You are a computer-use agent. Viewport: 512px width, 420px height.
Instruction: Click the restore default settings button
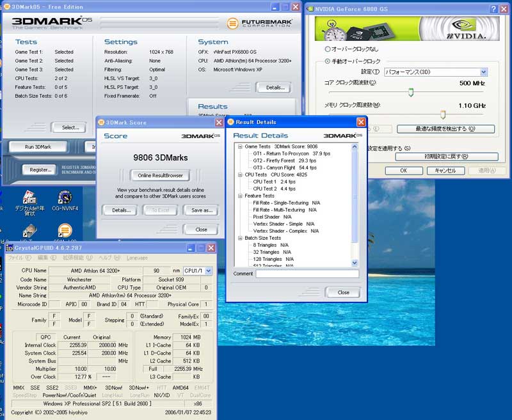pos(446,157)
